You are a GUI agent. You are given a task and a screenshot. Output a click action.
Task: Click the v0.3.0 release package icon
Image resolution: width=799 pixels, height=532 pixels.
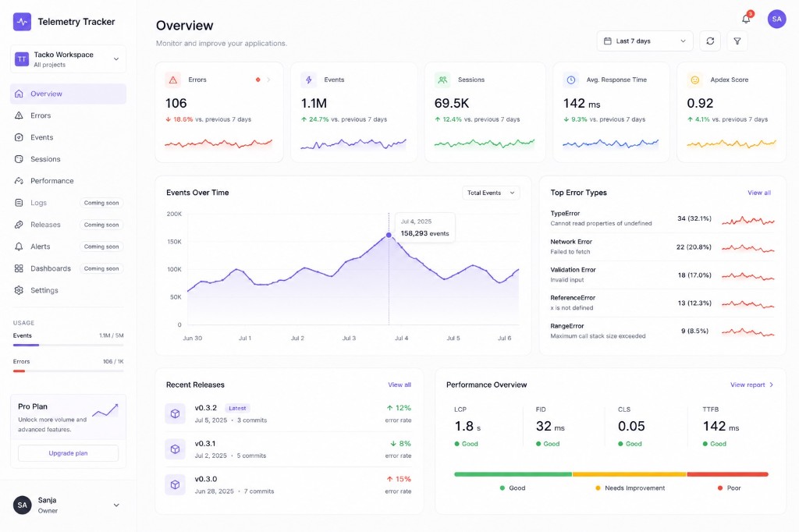(176, 484)
